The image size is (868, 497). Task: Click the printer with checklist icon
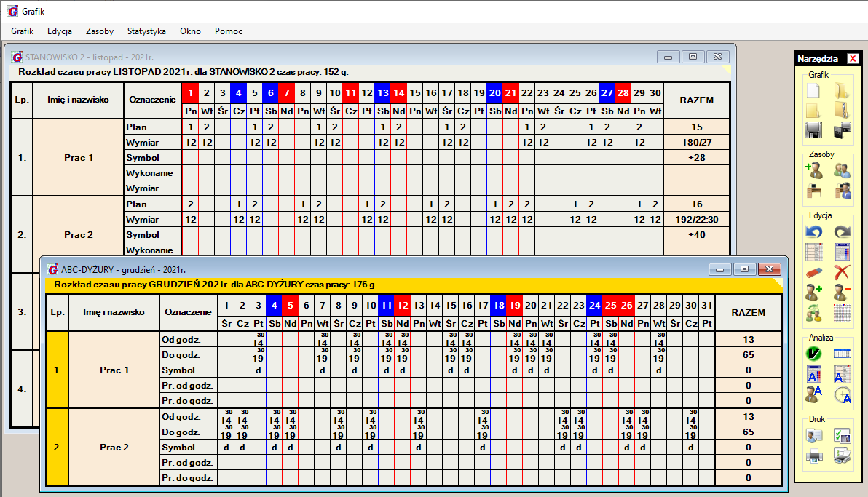tap(842, 456)
